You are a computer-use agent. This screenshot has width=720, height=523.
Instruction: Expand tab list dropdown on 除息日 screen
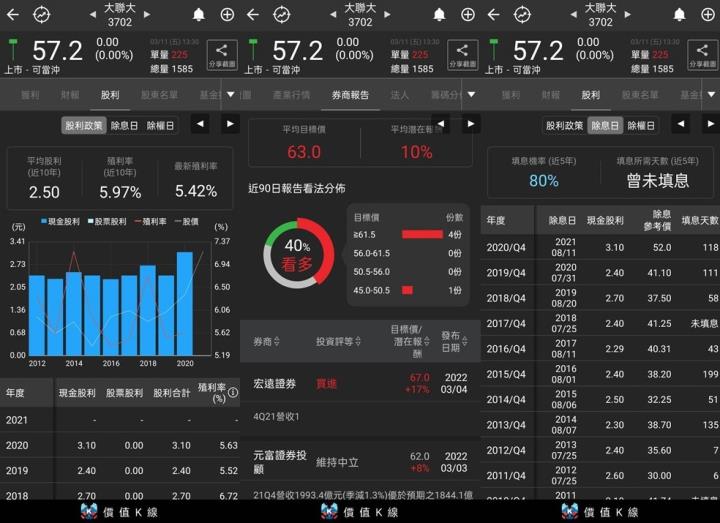tap(711, 95)
